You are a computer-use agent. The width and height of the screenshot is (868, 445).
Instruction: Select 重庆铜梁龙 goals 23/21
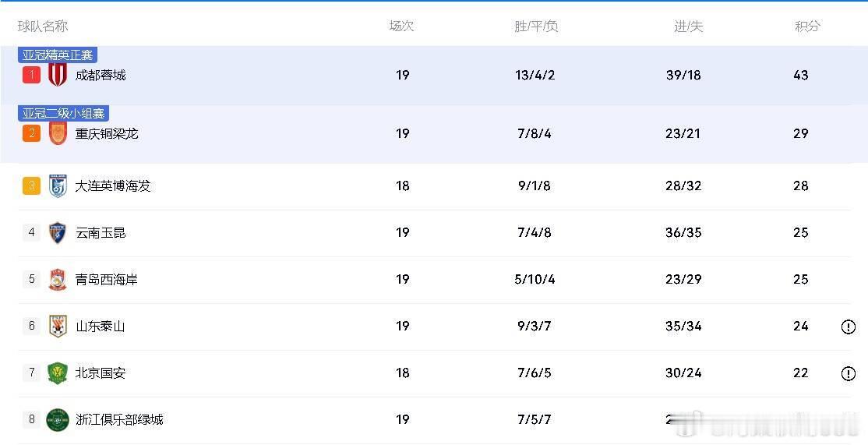pos(683,133)
